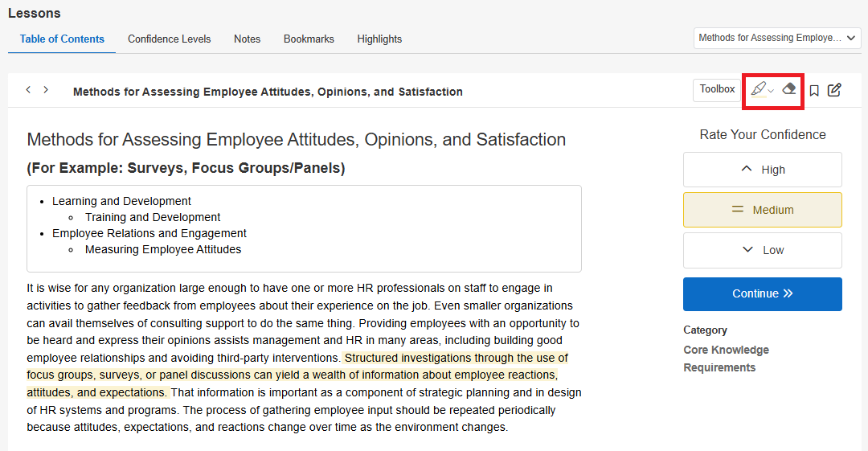
Task: Select the highlighter pen tool
Action: (x=759, y=88)
